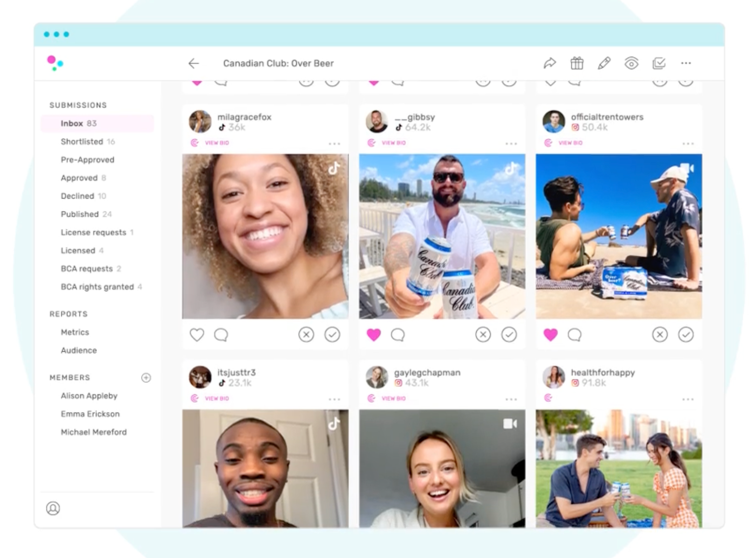
Task: Click the back arrow beside Canadian Club: Over Beer
Action: [194, 63]
